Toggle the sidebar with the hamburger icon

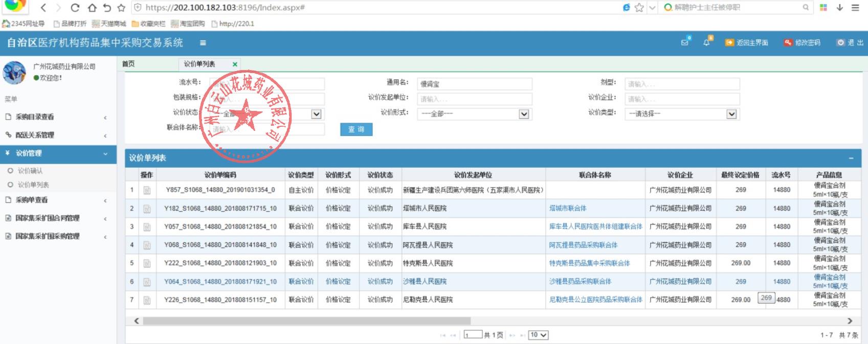tap(203, 43)
